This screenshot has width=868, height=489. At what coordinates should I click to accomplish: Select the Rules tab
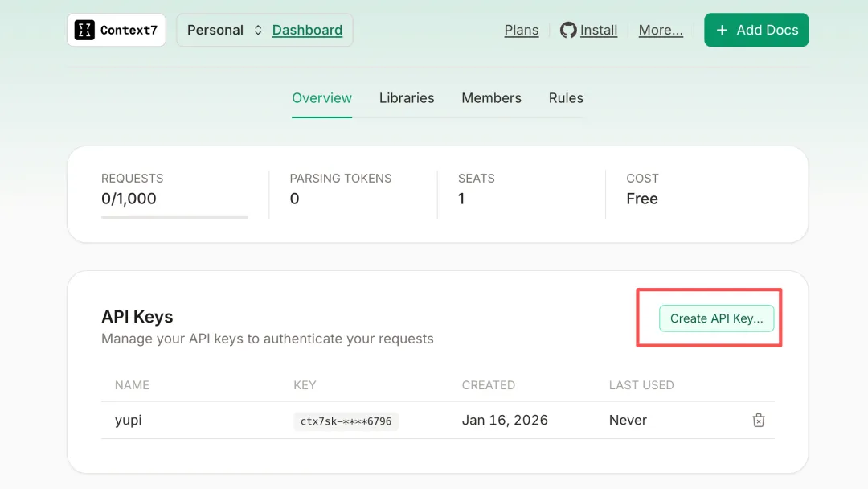click(566, 98)
